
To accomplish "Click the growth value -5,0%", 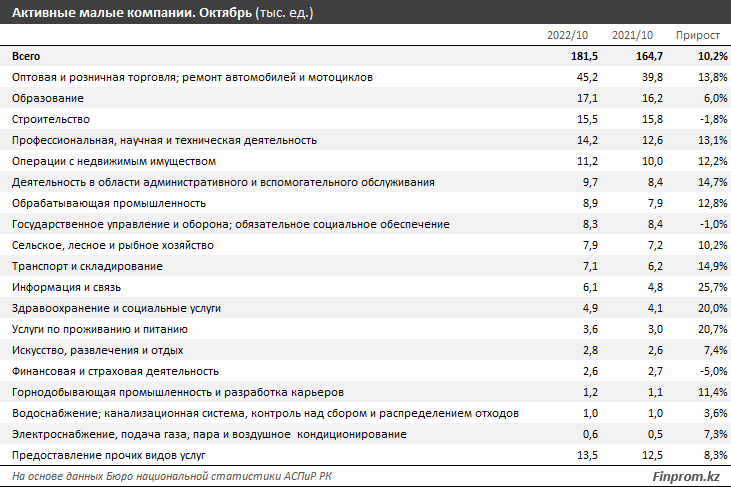I will point(713,371).
